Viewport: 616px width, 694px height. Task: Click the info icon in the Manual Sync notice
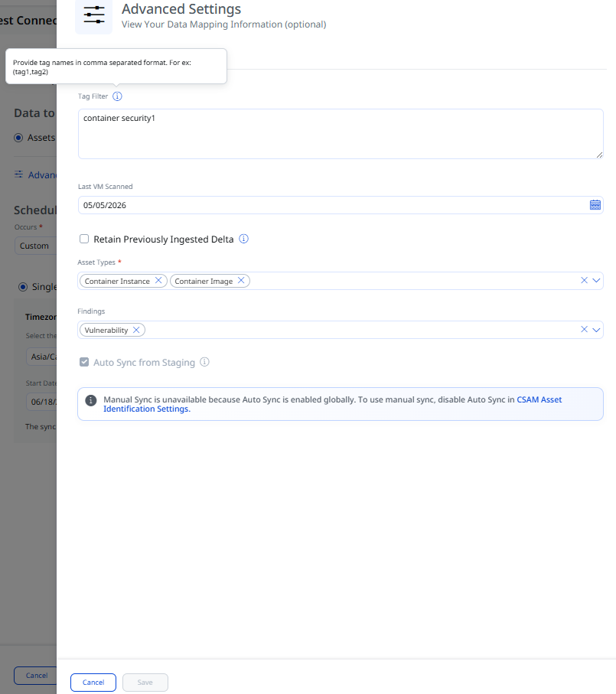click(91, 400)
